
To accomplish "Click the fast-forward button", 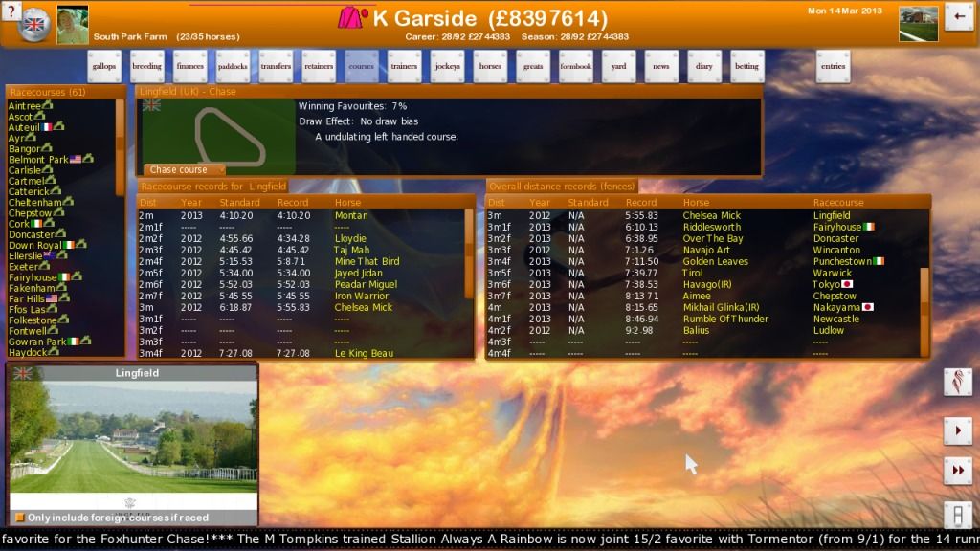I will [957, 471].
